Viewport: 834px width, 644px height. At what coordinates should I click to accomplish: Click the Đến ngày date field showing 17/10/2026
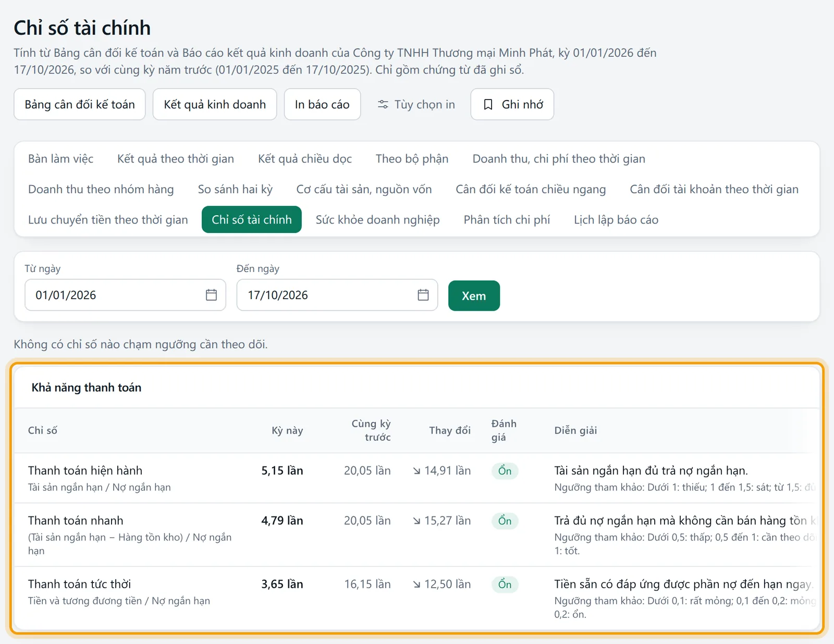(337, 295)
